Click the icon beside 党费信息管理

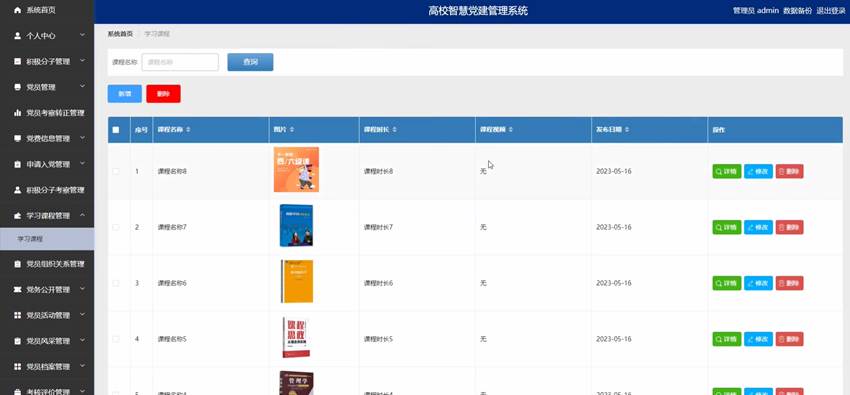tap(17, 138)
